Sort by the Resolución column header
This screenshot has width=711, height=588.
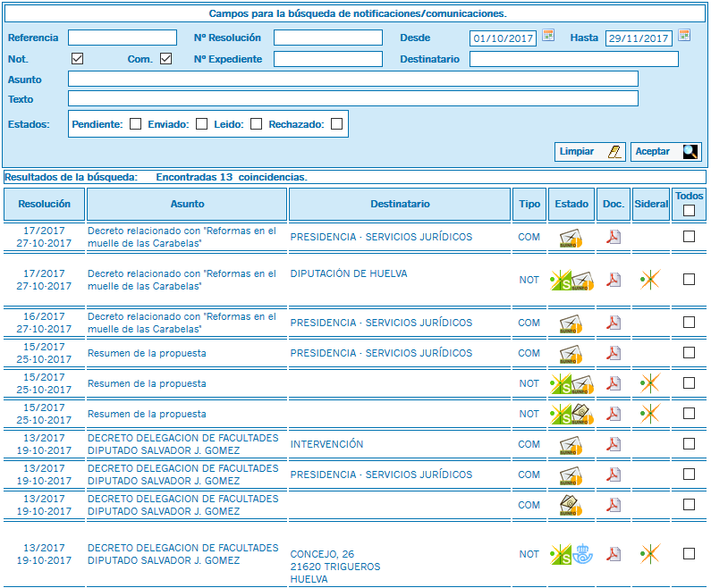(44, 204)
